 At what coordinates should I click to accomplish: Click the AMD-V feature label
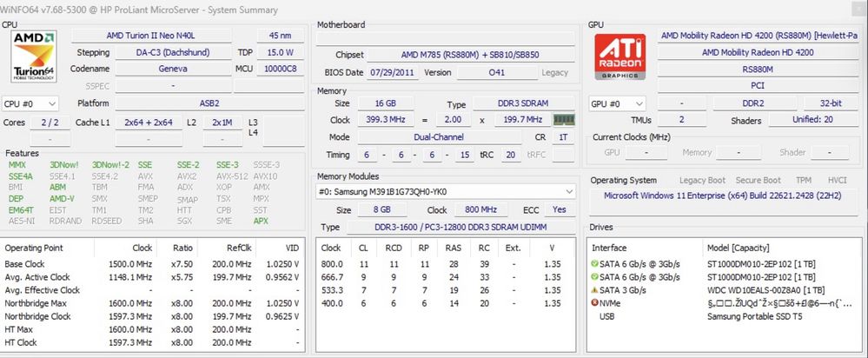click(x=62, y=199)
